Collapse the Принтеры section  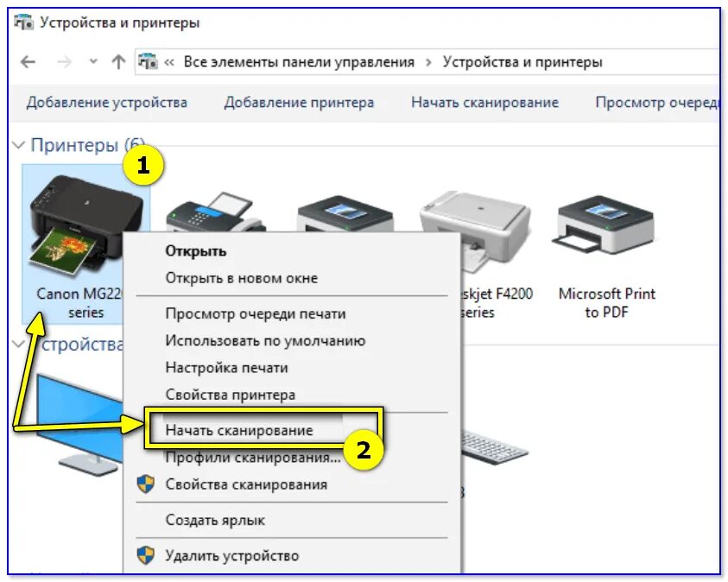coord(19,145)
